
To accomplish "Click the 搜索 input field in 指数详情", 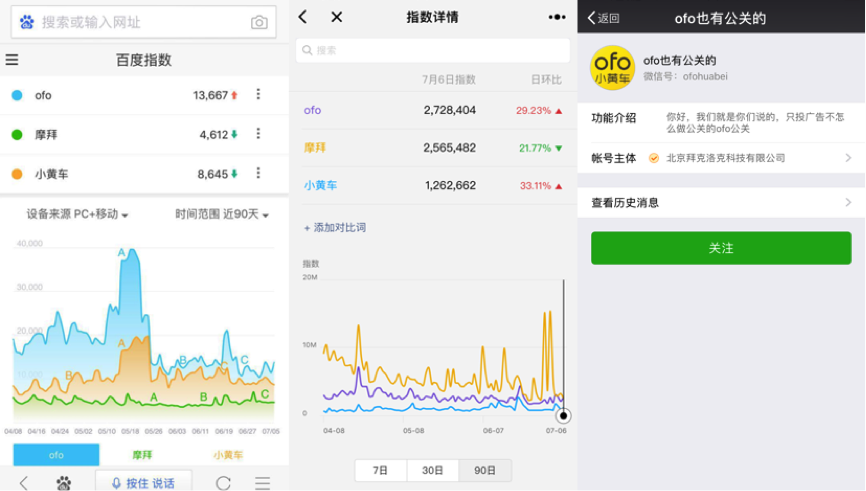I will [x=433, y=50].
